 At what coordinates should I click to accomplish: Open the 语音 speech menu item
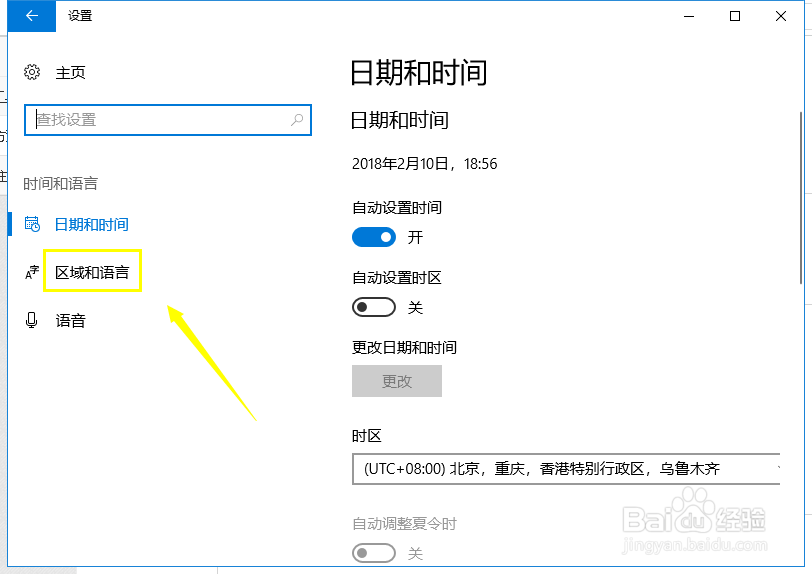point(70,320)
